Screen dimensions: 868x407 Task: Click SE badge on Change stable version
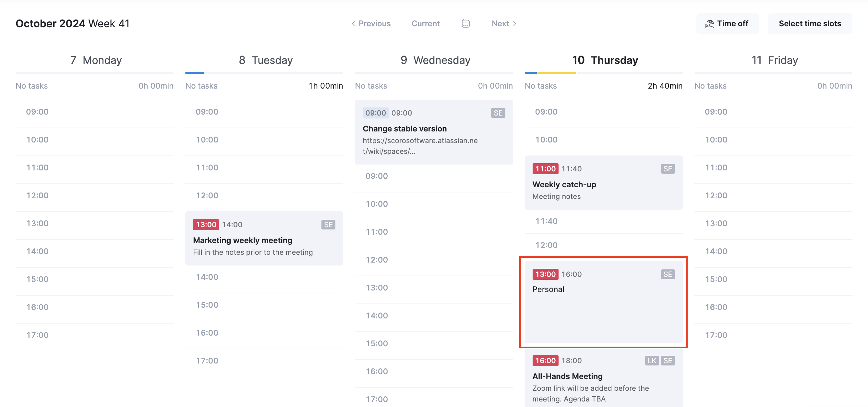coord(498,113)
